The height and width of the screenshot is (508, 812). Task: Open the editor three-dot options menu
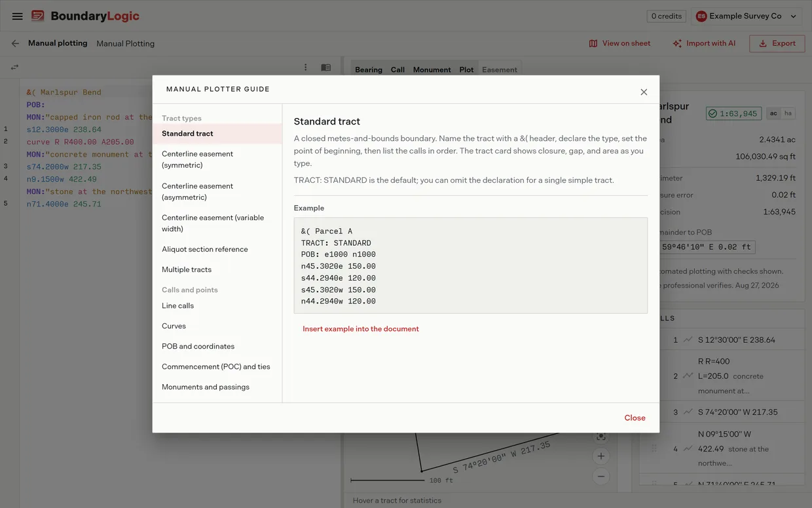(x=305, y=68)
